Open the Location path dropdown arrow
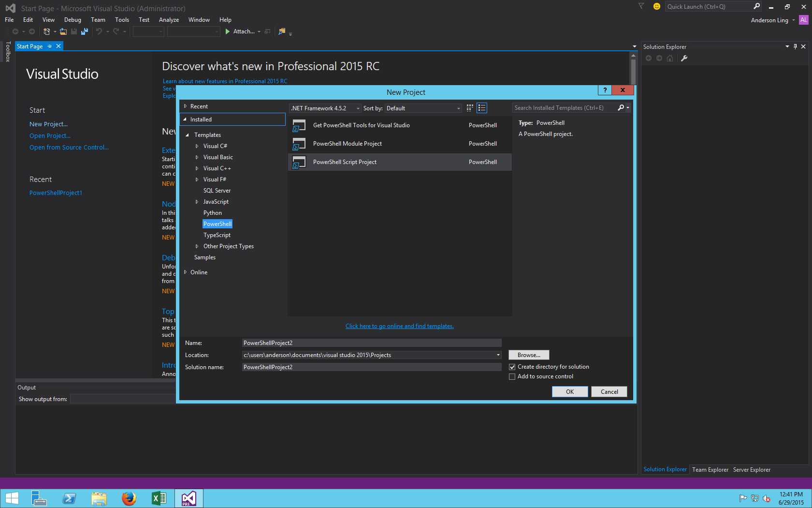The width and height of the screenshot is (812, 508). tap(498, 355)
